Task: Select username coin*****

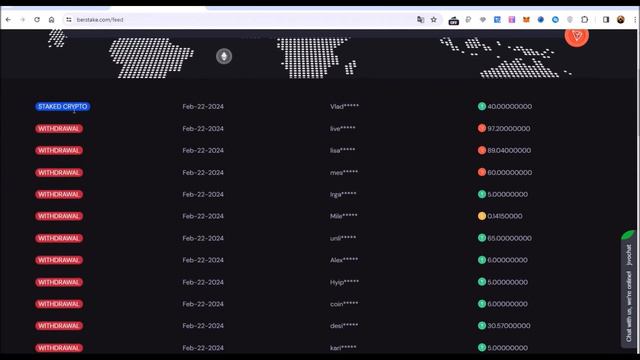Action: pyautogui.click(x=344, y=304)
